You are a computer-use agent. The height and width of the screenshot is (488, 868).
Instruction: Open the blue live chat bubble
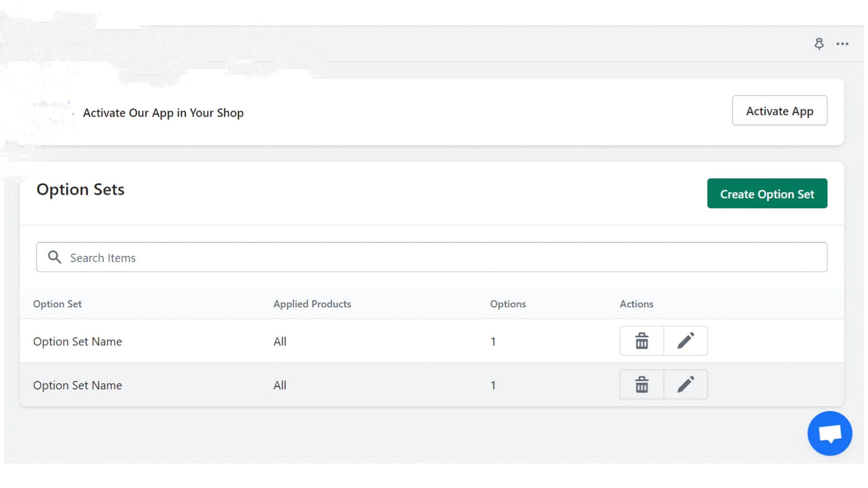pos(830,433)
